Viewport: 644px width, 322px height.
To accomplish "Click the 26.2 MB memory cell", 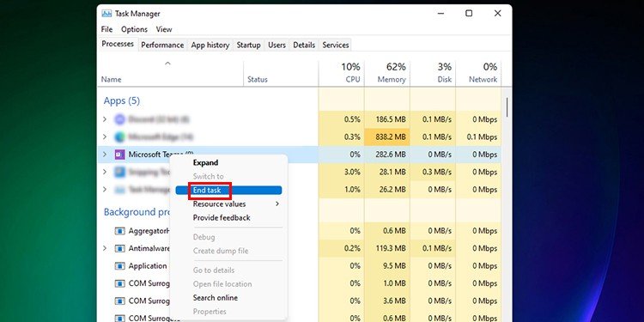I will point(387,190).
